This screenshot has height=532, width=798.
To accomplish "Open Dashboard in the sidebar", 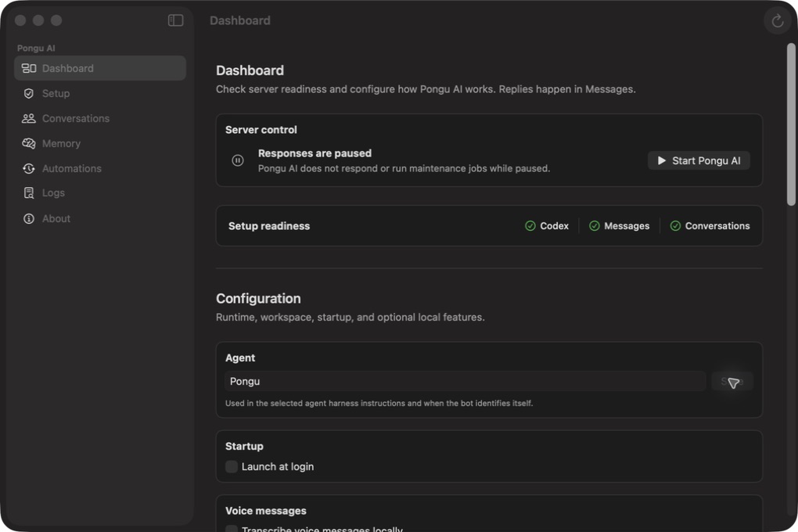I will [100, 68].
